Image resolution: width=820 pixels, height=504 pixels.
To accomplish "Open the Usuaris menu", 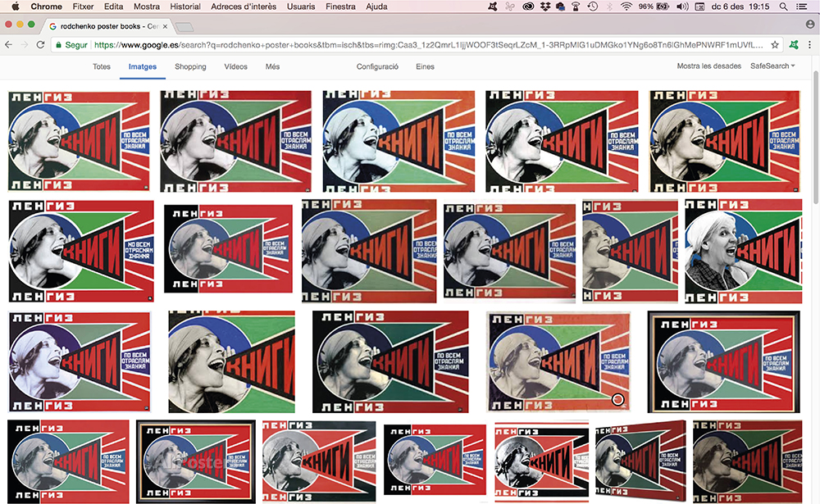I will (x=301, y=7).
